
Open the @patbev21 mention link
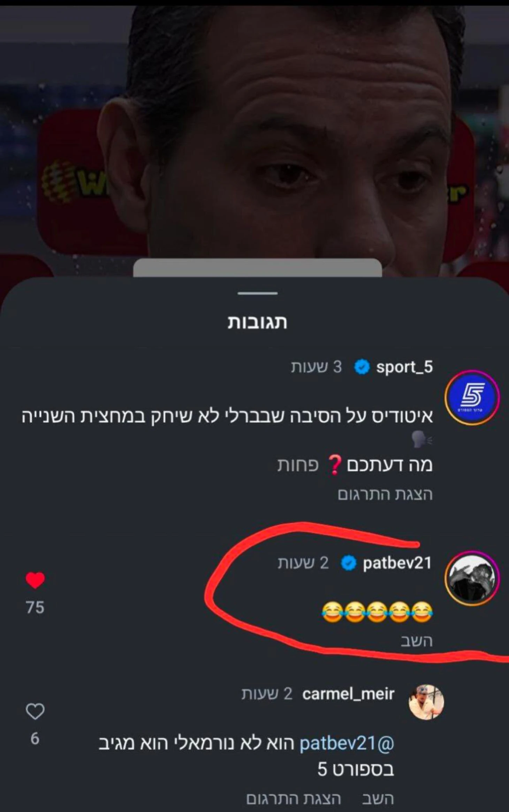347,744
